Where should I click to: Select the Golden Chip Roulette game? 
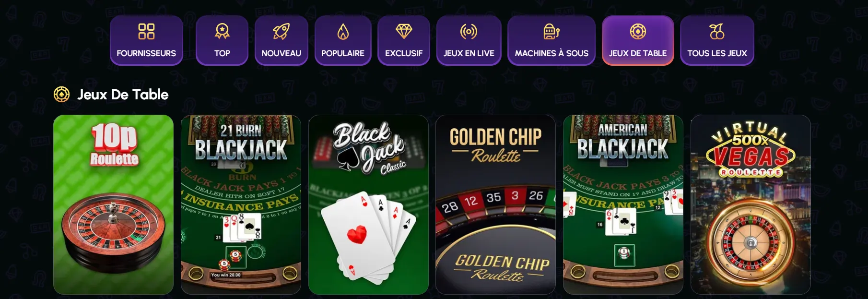(x=495, y=204)
